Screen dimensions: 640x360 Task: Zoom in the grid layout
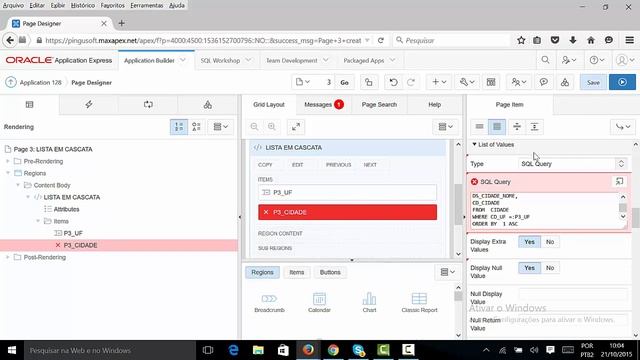(x=272, y=127)
